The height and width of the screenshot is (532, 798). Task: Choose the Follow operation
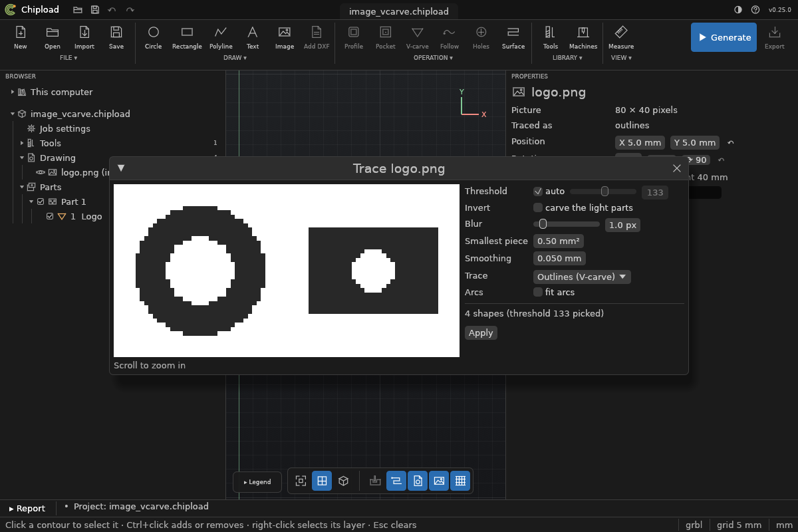(450, 37)
